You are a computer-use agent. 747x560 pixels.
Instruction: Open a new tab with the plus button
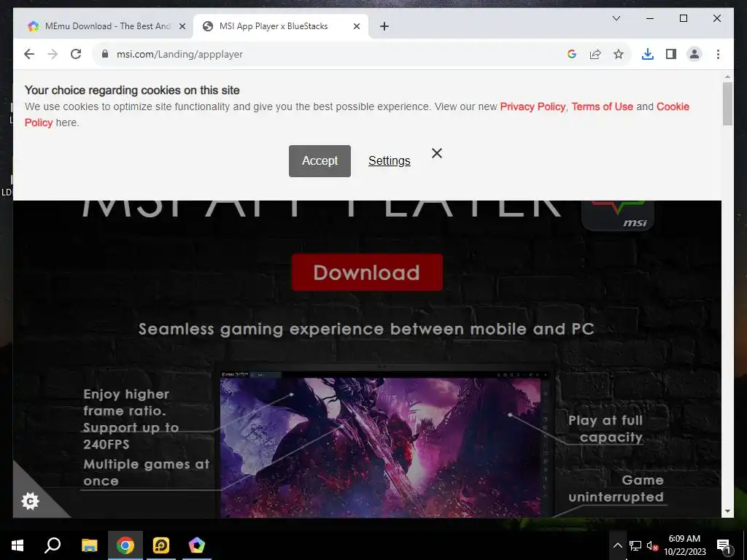pyautogui.click(x=384, y=26)
